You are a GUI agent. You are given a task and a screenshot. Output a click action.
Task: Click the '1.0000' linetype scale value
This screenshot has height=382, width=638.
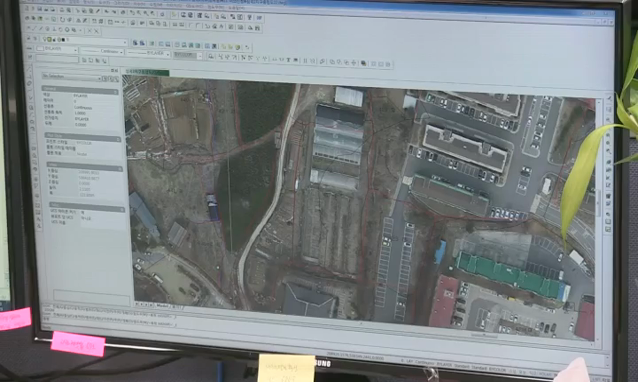tap(80, 113)
